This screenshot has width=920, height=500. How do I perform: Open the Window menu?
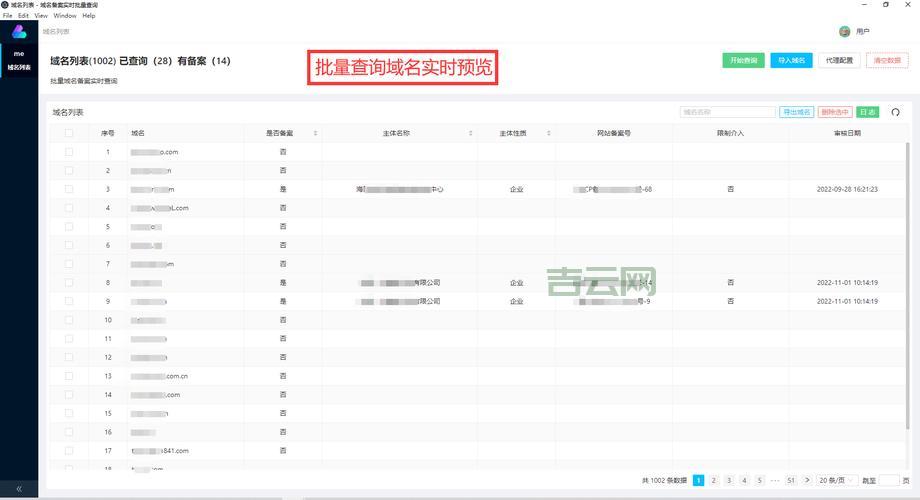pyautogui.click(x=65, y=16)
